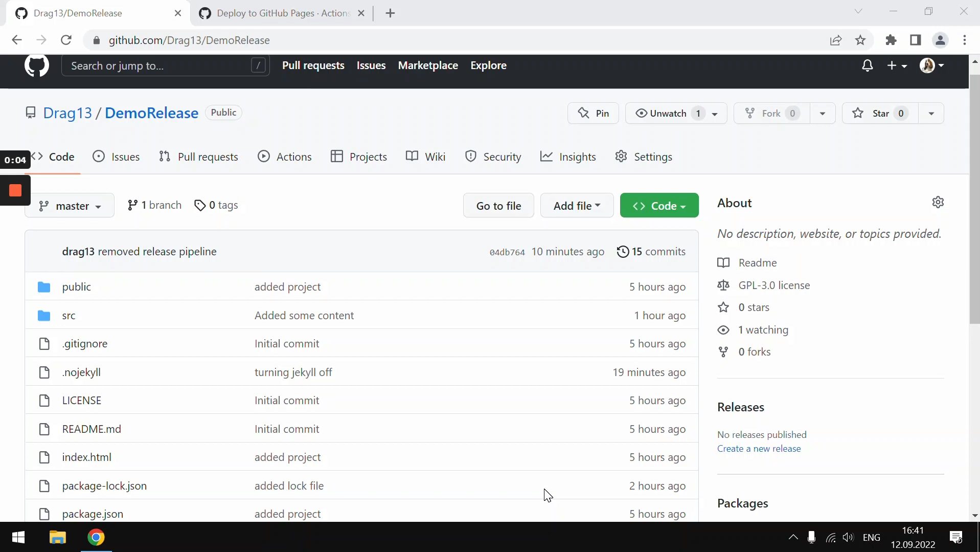
Task: Open the Drag13 owner link
Action: point(67,113)
